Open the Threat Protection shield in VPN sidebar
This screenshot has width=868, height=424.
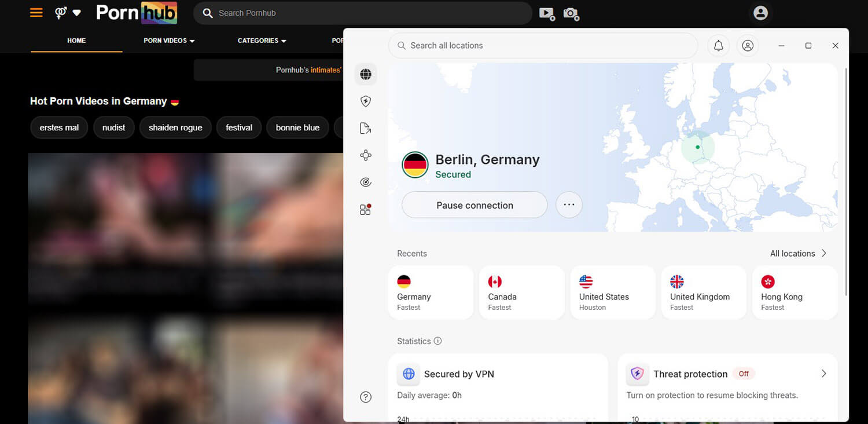point(365,101)
